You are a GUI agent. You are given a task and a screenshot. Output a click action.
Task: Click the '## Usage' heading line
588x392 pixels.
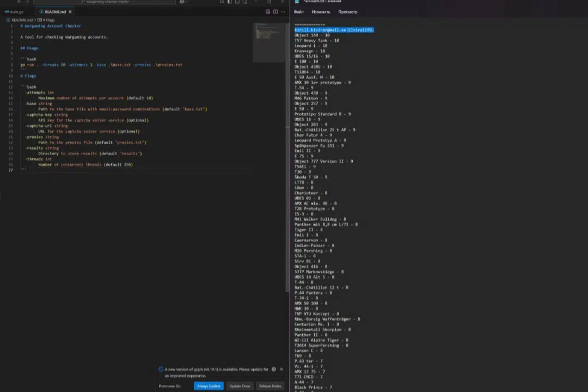click(x=29, y=48)
